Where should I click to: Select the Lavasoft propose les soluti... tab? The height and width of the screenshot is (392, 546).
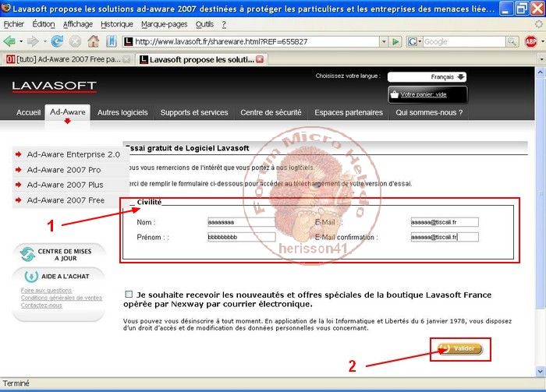[x=201, y=59]
